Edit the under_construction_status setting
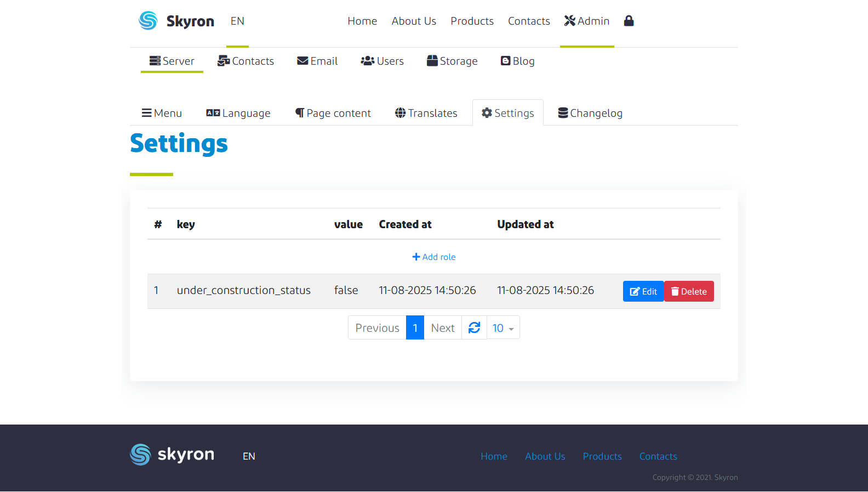Image resolution: width=868 pixels, height=492 pixels. tap(643, 291)
